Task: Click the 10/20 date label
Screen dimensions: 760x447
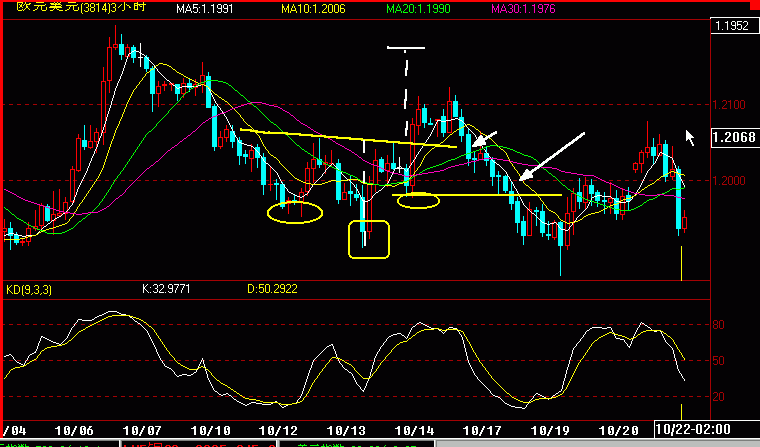Action: tap(618, 431)
